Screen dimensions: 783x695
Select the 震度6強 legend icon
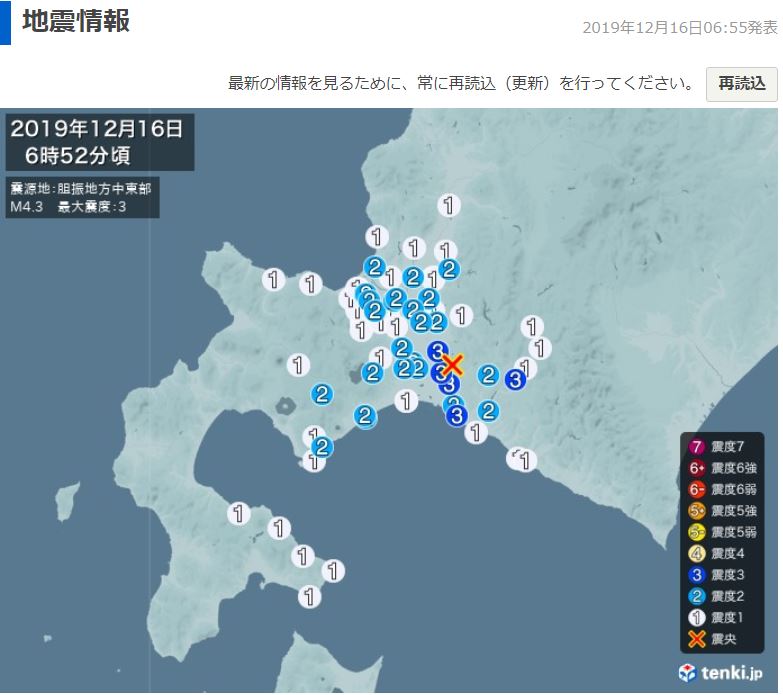click(x=698, y=468)
